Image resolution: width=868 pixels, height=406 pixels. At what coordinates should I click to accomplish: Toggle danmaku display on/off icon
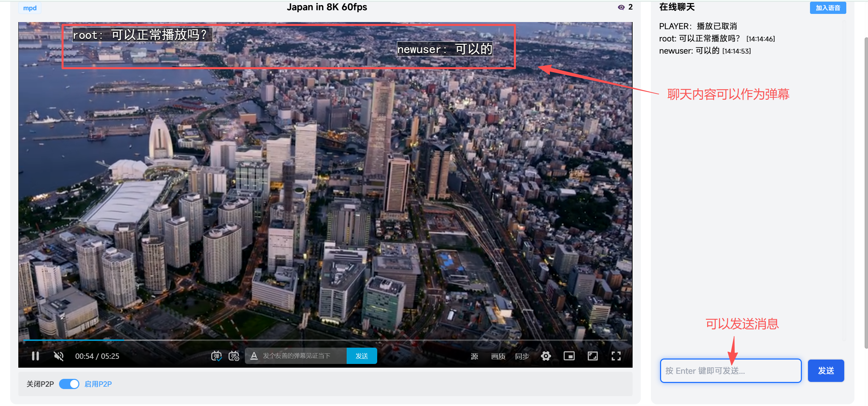click(x=216, y=356)
